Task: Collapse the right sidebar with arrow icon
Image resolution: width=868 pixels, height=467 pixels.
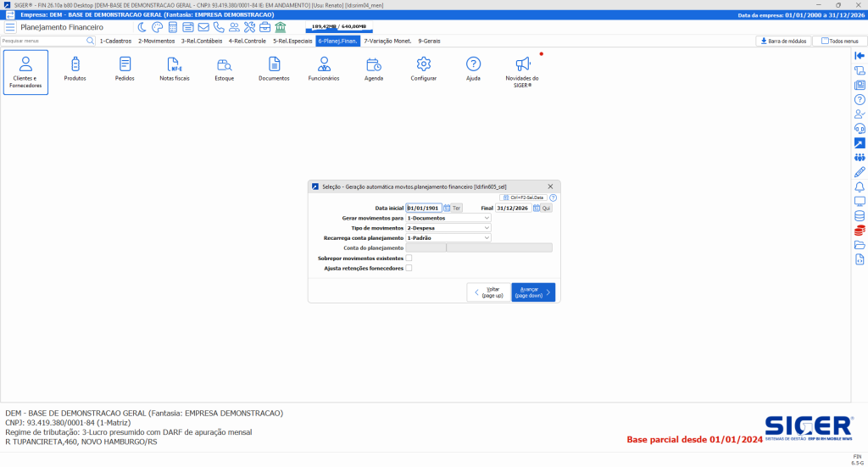Action: tap(860, 56)
